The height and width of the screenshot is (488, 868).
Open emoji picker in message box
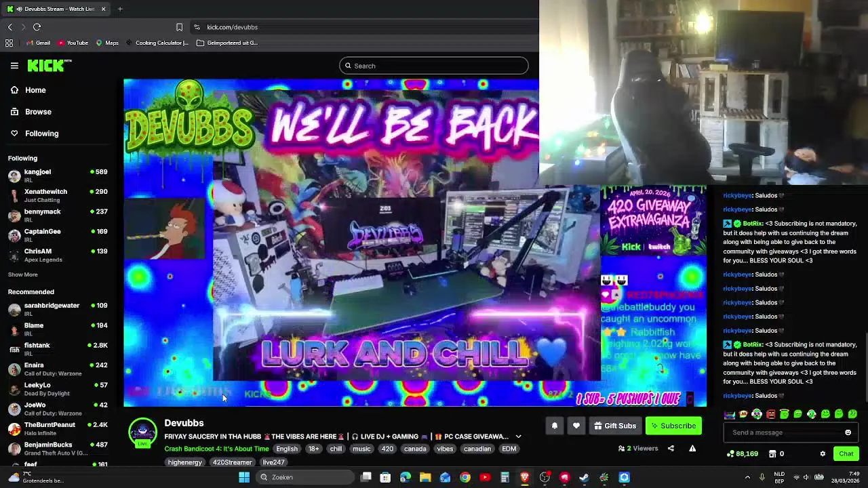pyautogui.click(x=848, y=432)
